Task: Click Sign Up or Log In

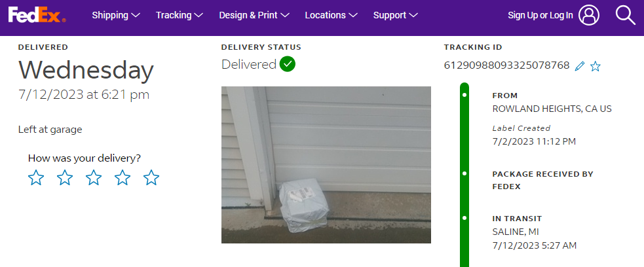Action: (x=540, y=15)
